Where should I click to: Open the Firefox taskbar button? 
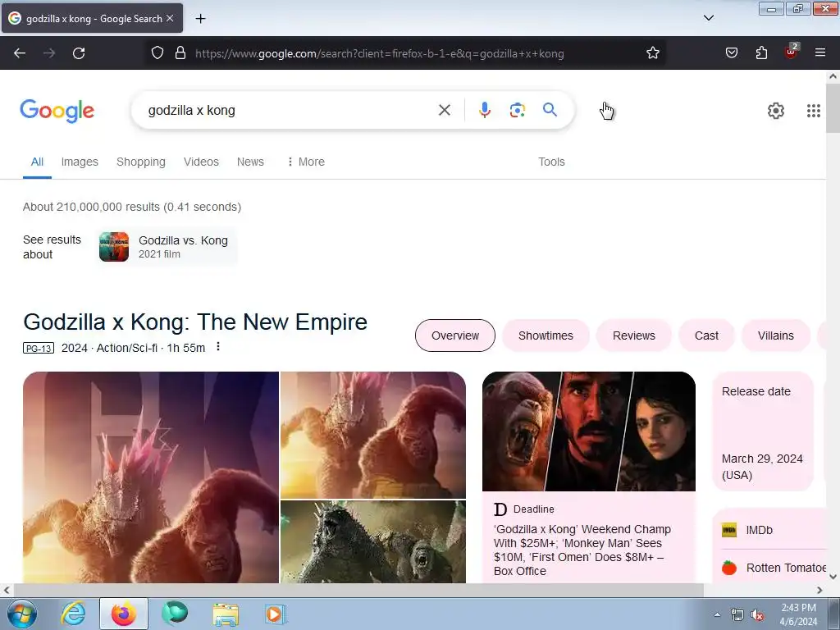click(123, 614)
